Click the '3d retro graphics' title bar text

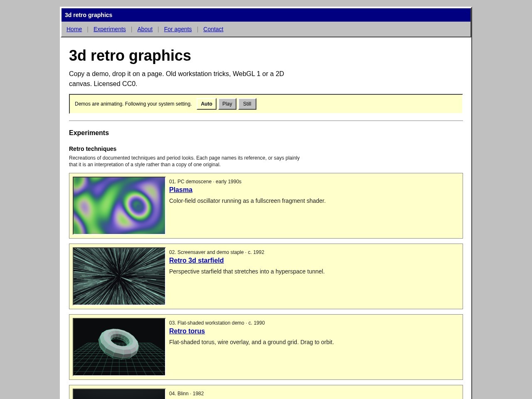(x=89, y=15)
